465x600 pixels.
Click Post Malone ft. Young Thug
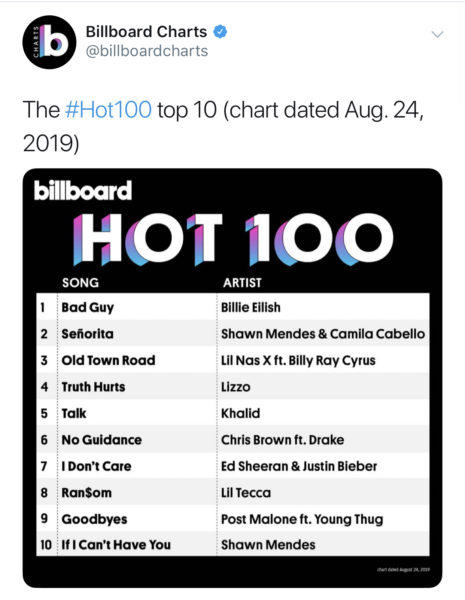tap(302, 519)
